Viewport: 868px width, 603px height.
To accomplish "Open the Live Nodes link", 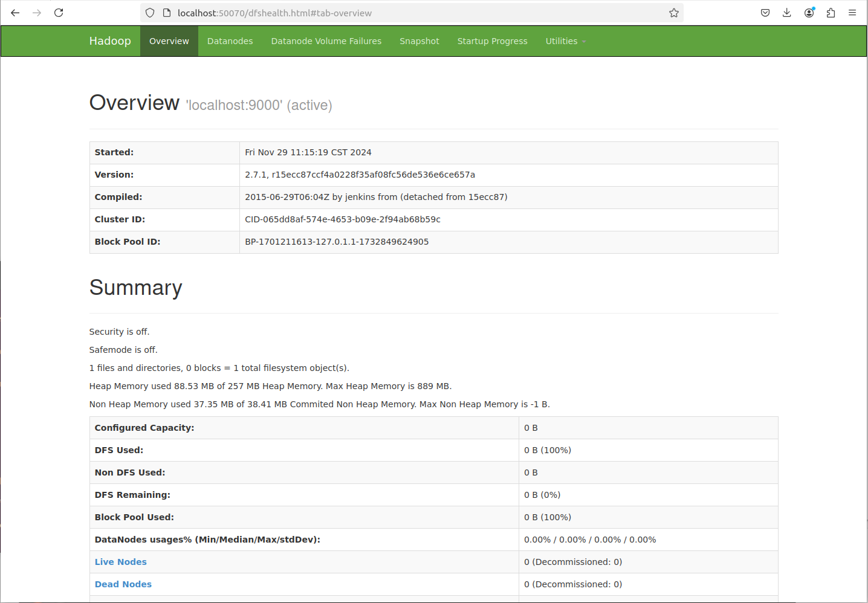I will coord(121,562).
